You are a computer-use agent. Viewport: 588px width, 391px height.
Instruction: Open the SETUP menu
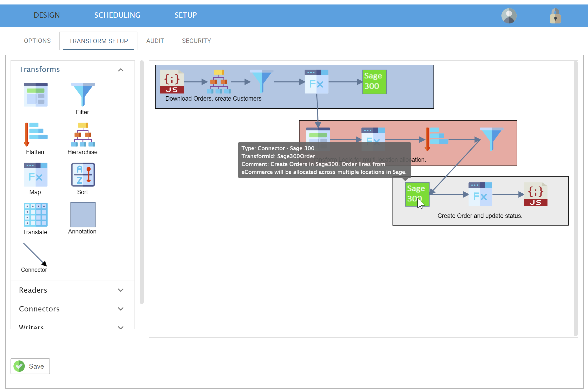(186, 15)
